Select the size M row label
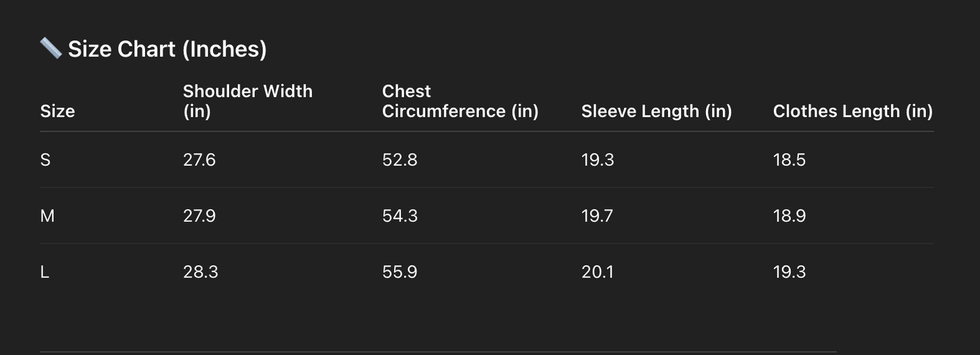Viewport: 980px width, 355px height. click(x=47, y=216)
